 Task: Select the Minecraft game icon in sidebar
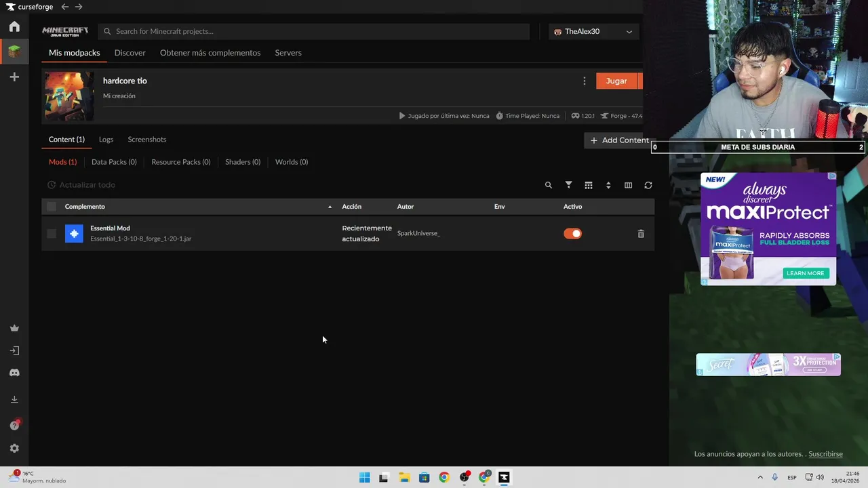tap(14, 51)
